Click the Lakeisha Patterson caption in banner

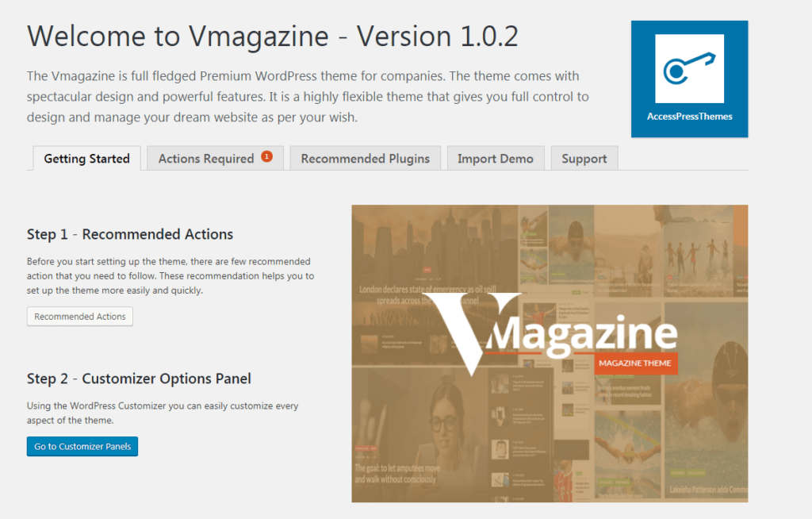(708, 490)
